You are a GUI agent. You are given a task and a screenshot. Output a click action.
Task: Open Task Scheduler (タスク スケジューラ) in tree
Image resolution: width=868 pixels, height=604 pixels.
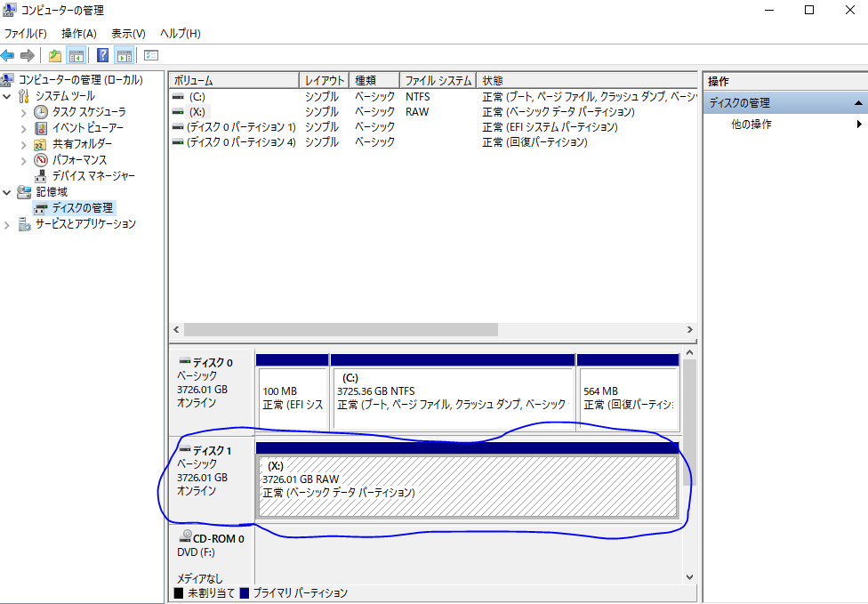point(88,112)
